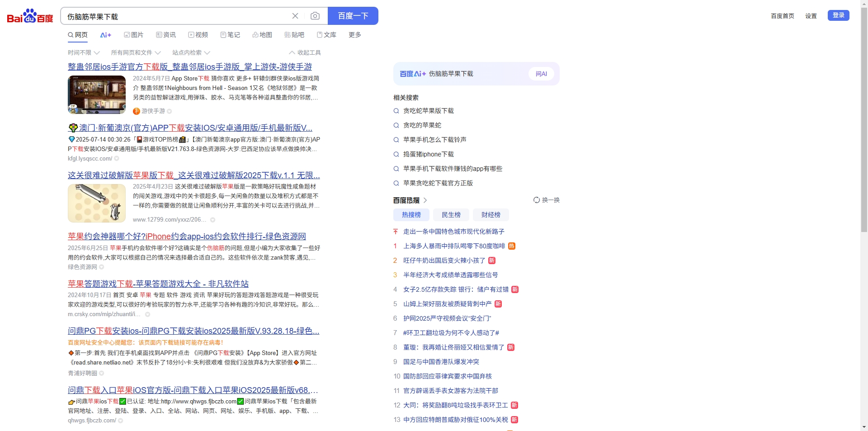Click the 这关很难过 fish thumbnail
868x431 pixels.
97,203
